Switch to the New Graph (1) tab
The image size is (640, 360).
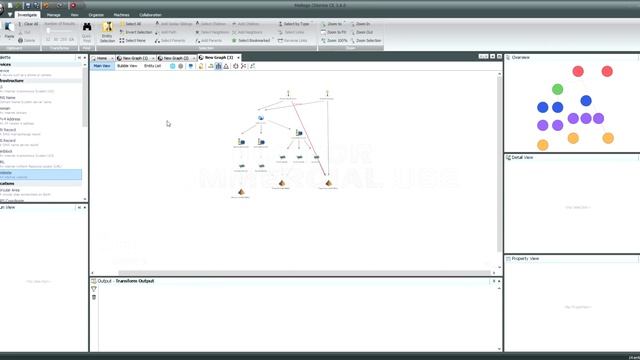coord(135,58)
